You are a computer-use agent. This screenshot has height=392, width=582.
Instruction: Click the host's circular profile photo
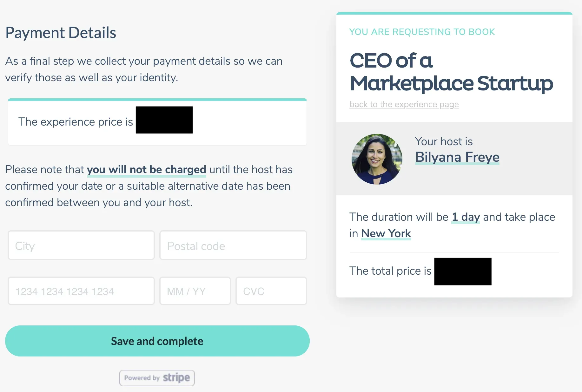(377, 159)
